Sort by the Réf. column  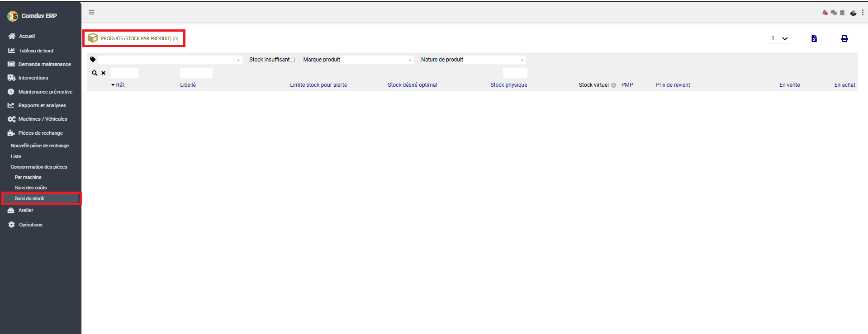(120, 85)
